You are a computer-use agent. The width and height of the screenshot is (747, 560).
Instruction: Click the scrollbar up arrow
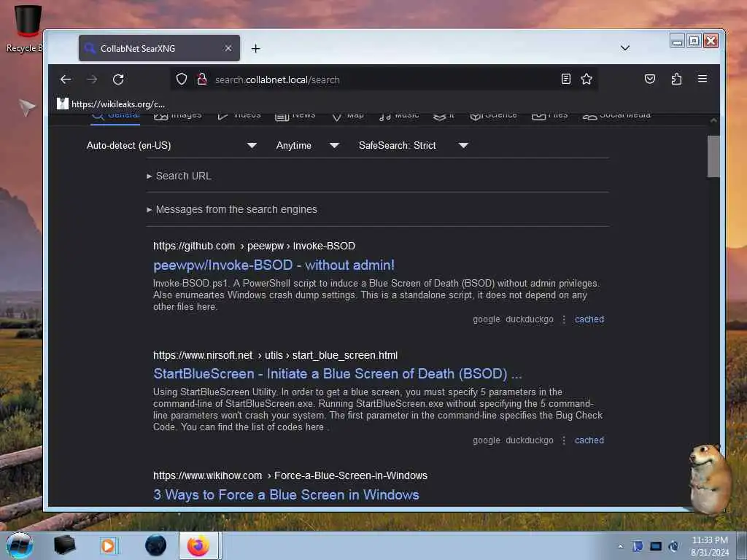[713, 120]
